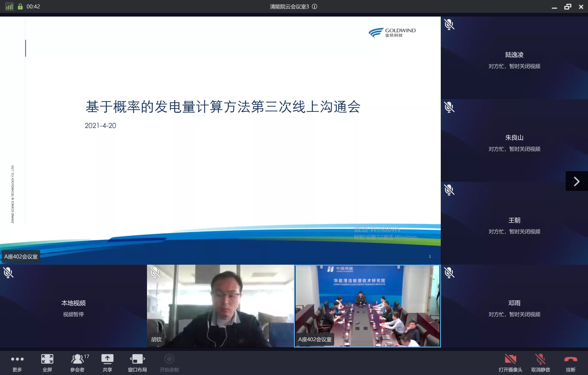This screenshot has height=375, width=588.
Task: Click the muted mic icon on 王朝's tile
Action: tap(449, 190)
